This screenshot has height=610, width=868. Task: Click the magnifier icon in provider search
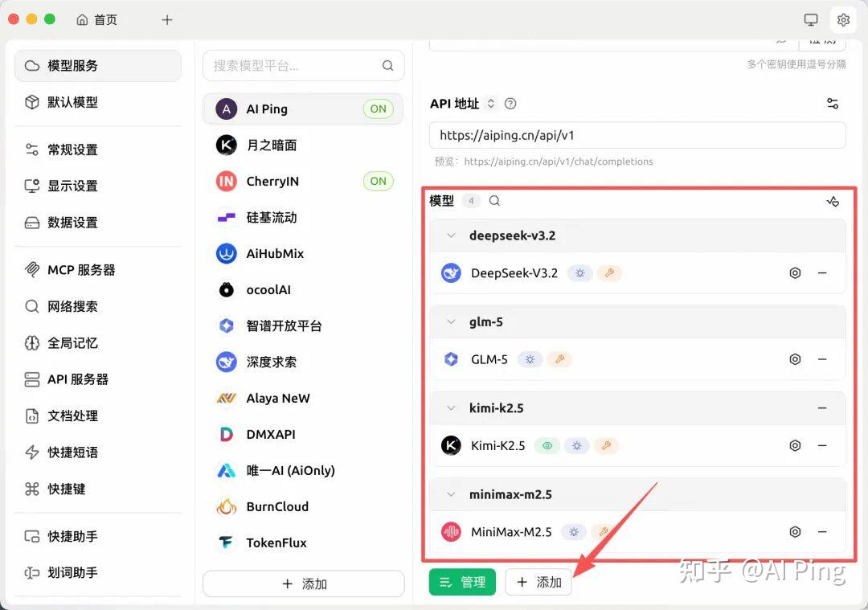388,66
